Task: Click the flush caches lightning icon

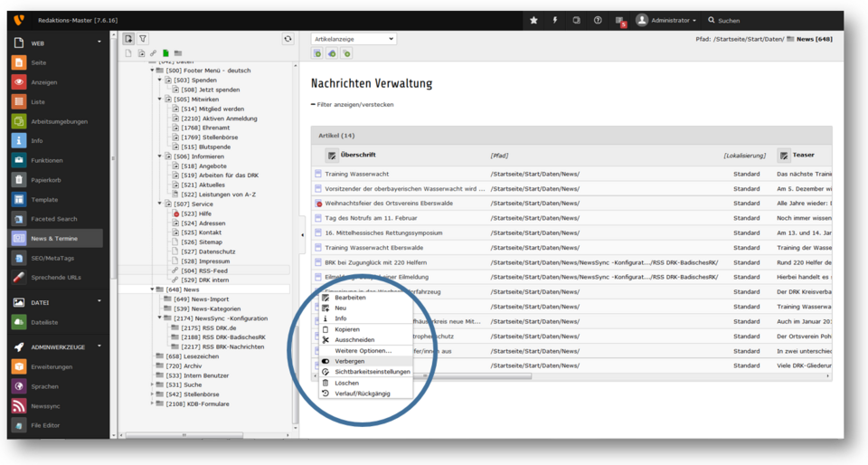Action: pos(555,20)
